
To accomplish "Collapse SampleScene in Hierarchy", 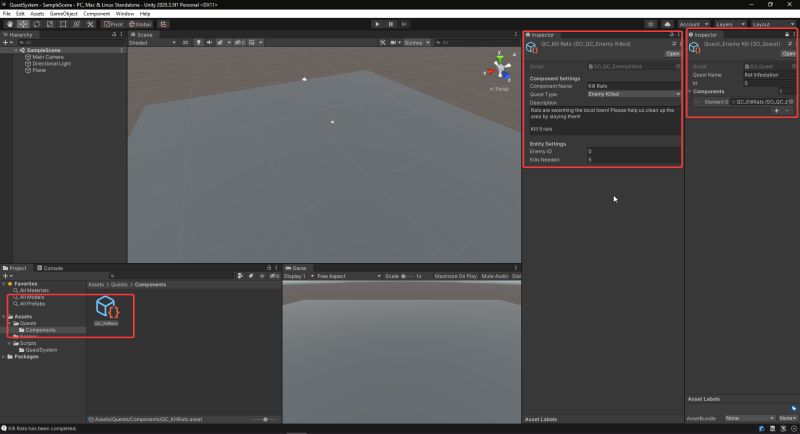I will click(16, 50).
